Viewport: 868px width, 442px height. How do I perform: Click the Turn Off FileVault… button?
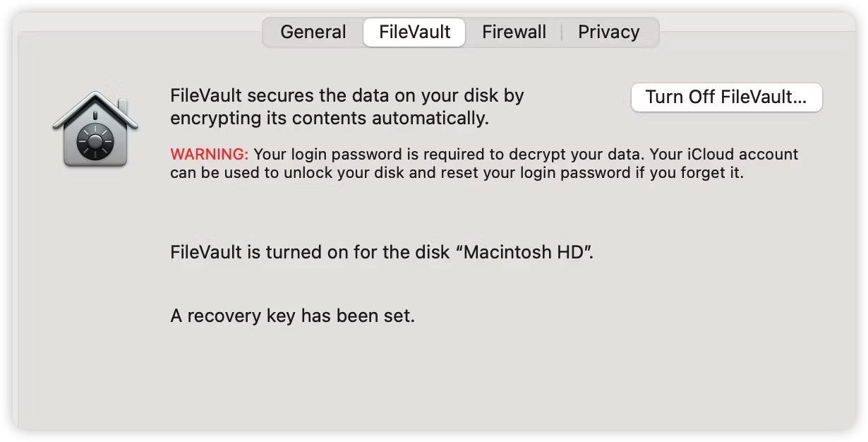pos(726,97)
